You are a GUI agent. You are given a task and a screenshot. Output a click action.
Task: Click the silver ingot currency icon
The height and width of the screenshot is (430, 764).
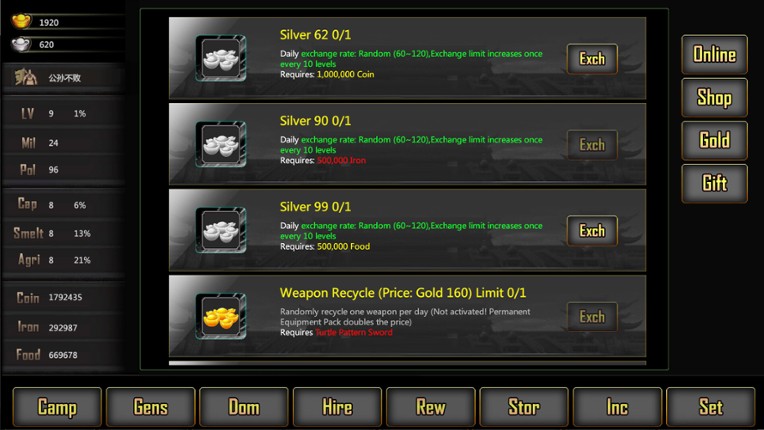pyautogui.click(x=21, y=44)
